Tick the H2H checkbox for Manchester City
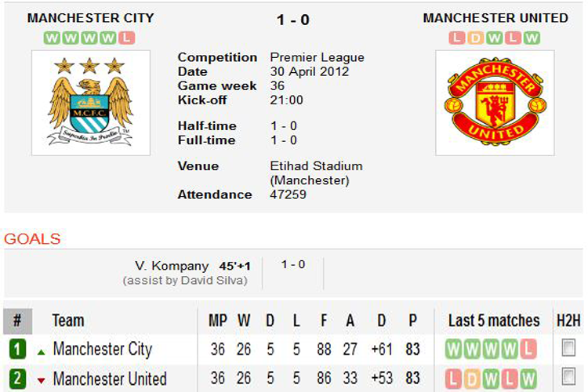Image resolution: width=588 pixels, height=392 pixels. point(568,348)
